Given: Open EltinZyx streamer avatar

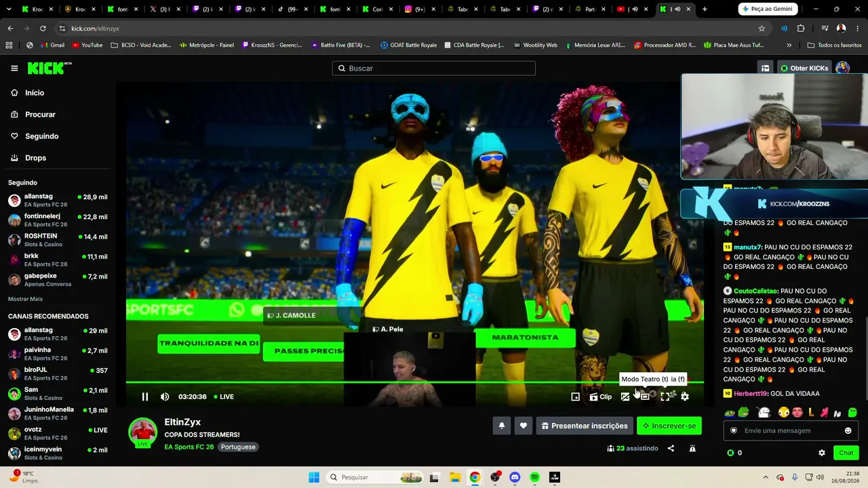Looking at the screenshot, I should tap(143, 433).
